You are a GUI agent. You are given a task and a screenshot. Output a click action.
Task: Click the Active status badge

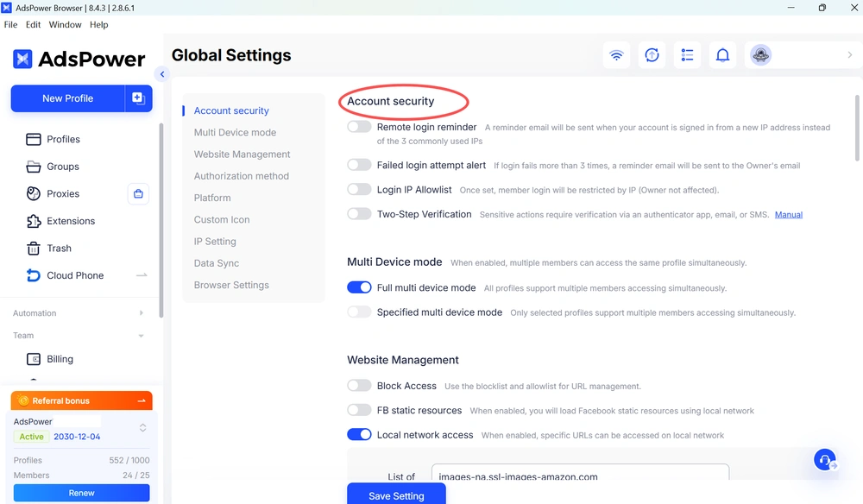tap(31, 437)
